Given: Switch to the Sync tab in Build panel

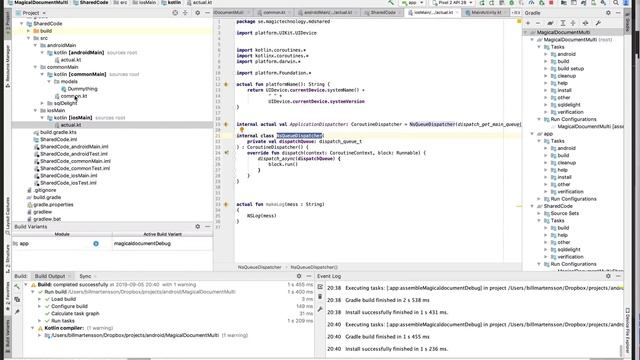Looking at the screenshot, I should [x=85, y=276].
